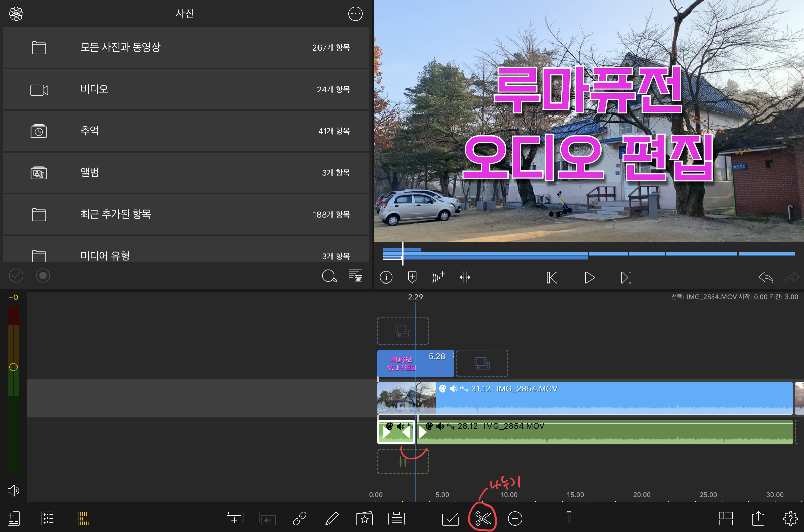The height and width of the screenshot is (532, 804).
Task: Toggle the record circle button
Action: [43, 275]
